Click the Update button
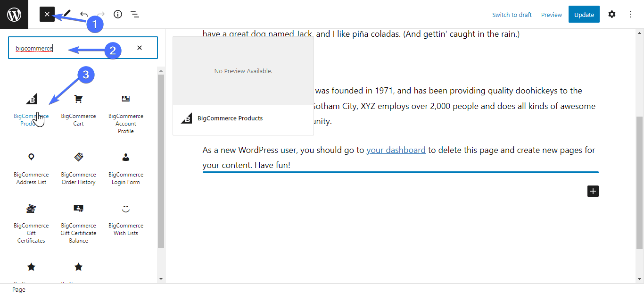The image size is (644, 295). tap(584, 15)
